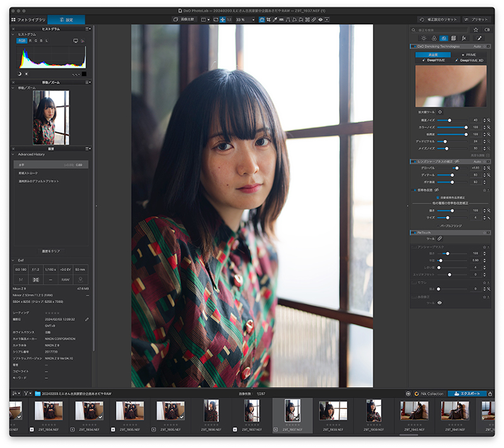
Task: Switch to the フォトライブラリ tab
Action: pyautogui.click(x=28, y=20)
